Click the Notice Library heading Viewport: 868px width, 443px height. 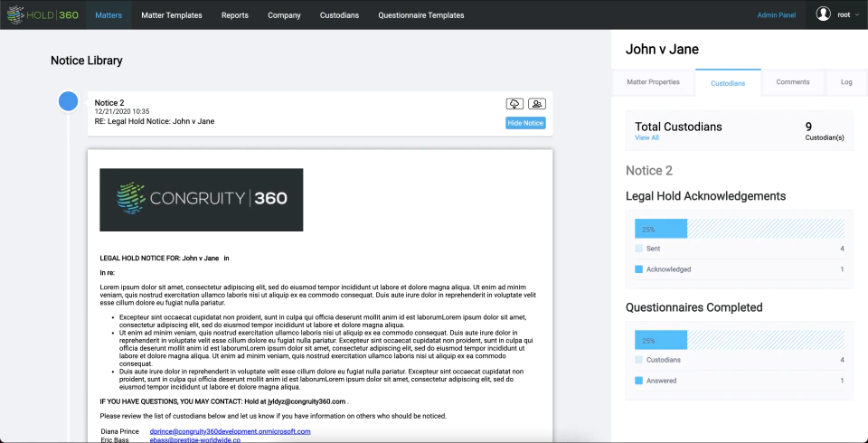[x=87, y=61]
